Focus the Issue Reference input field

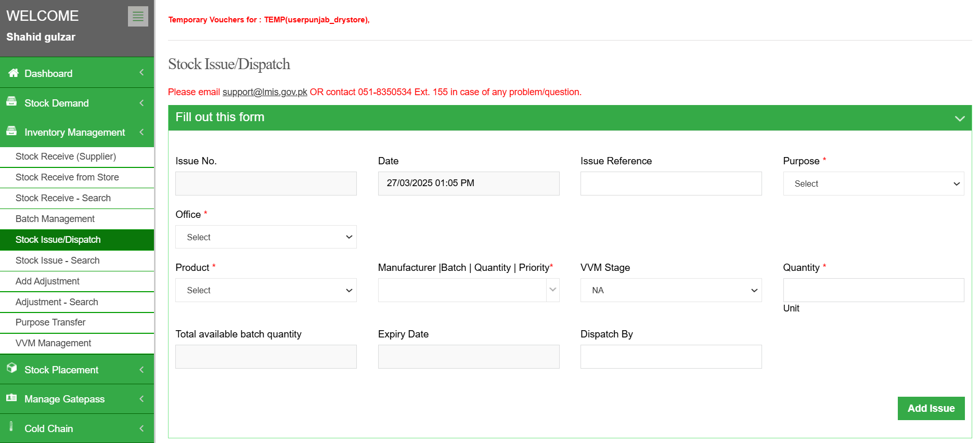670,184
